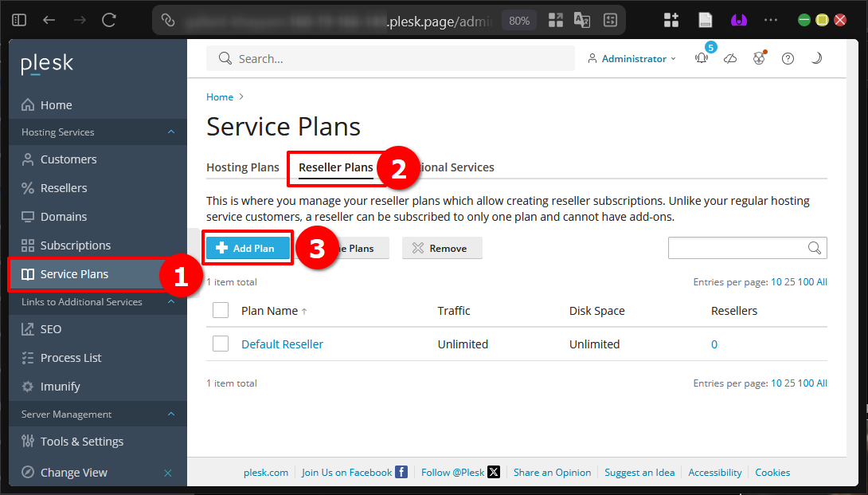868x495 pixels.
Task: Open the help question mark icon
Action: pos(788,58)
